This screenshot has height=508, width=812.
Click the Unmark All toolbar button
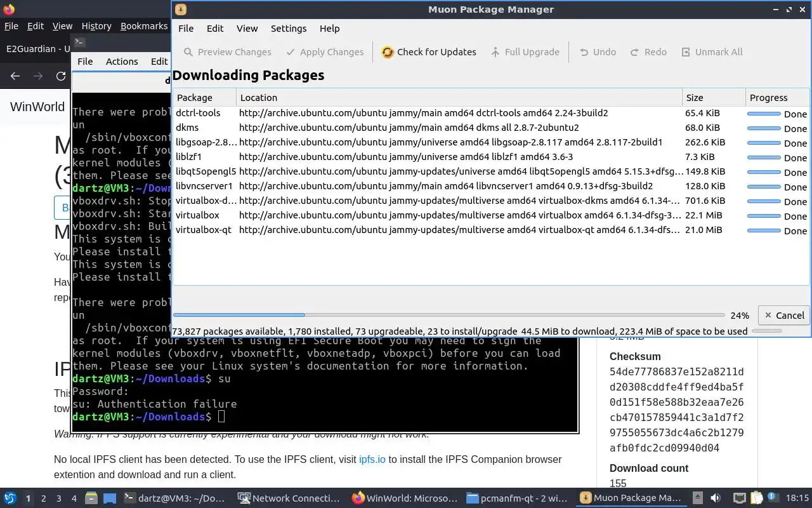(x=712, y=52)
